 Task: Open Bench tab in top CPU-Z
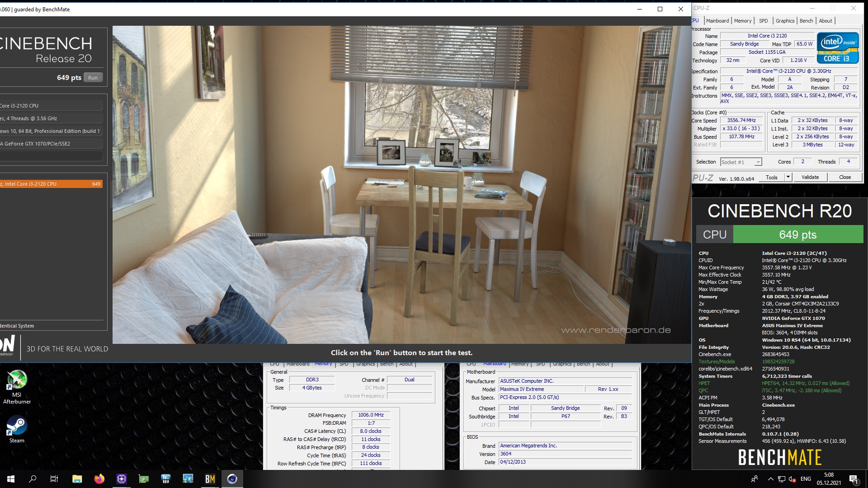pos(806,21)
